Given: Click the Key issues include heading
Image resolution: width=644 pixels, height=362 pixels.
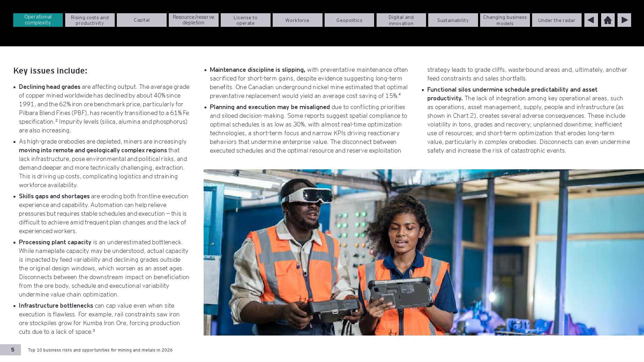Looking at the screenshot, I should tap(50, 71).
